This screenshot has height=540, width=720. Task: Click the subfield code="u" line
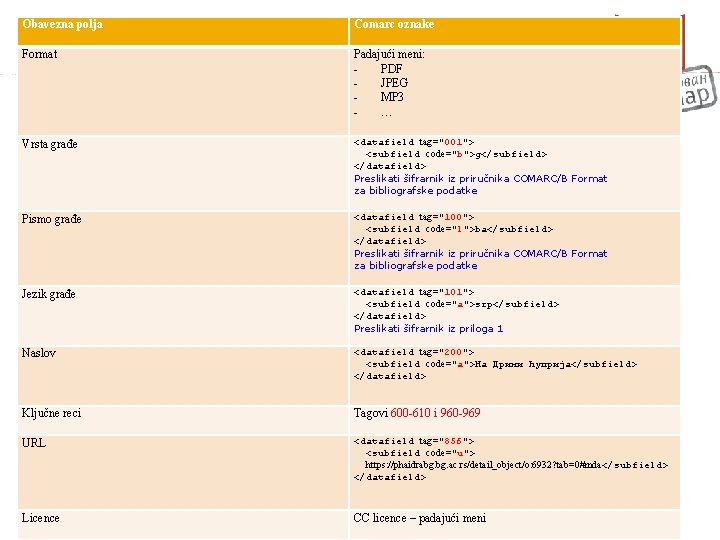420,453
